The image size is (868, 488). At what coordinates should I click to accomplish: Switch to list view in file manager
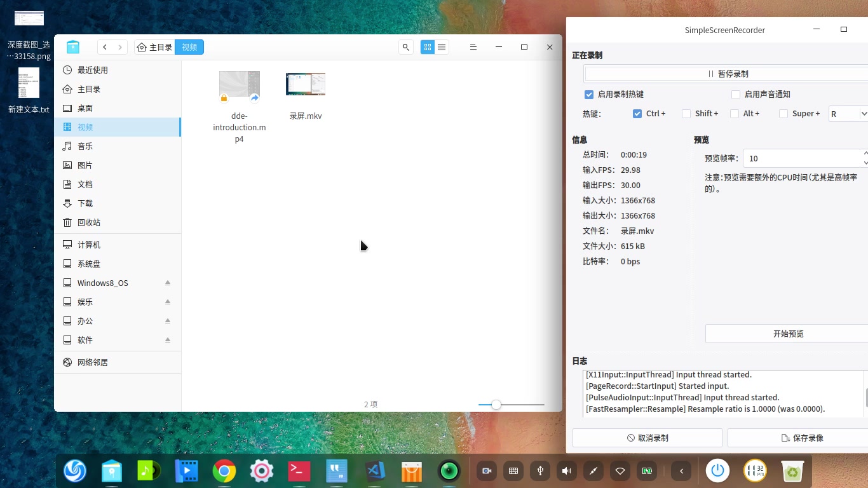pyautogui.click(x=442, y=47)
